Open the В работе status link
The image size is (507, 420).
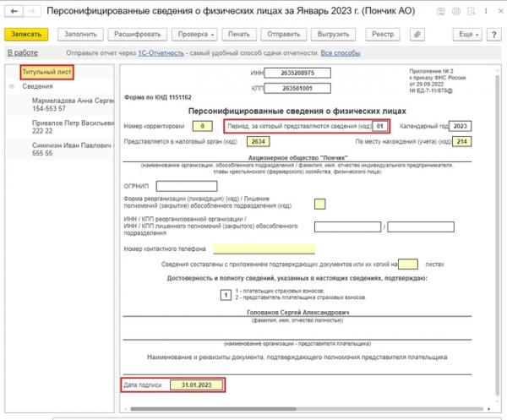point(23,52)
